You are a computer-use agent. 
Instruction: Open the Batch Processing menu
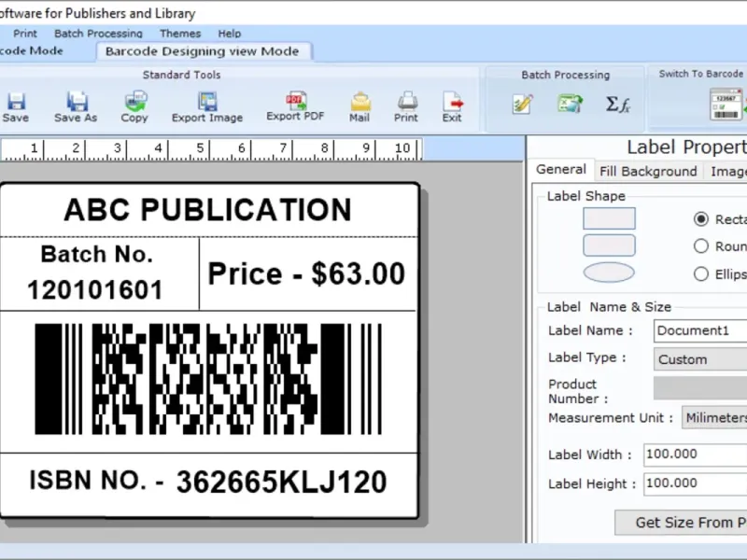tap(98, 34)
